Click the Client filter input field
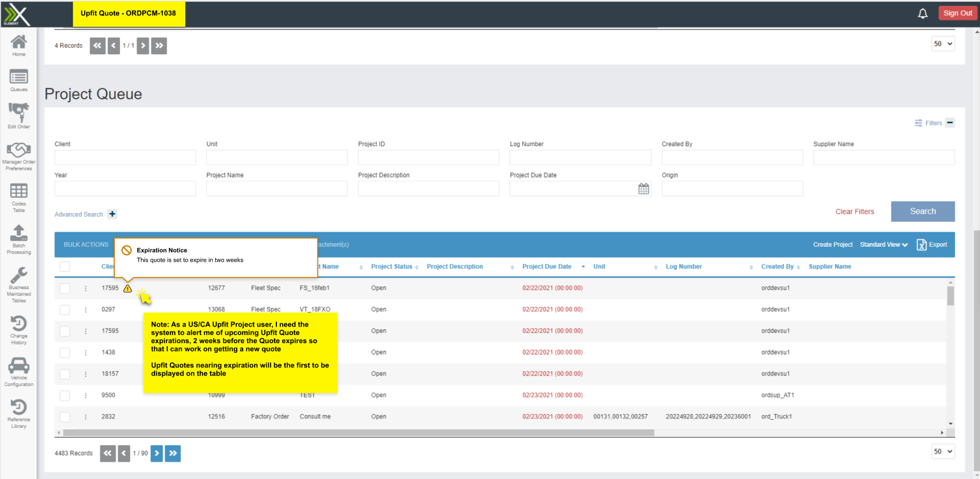 coord(125,158)
